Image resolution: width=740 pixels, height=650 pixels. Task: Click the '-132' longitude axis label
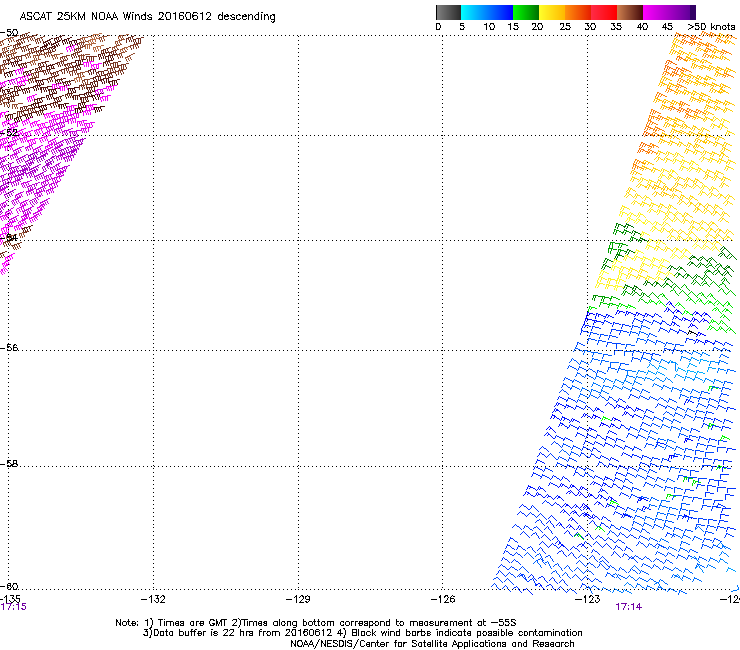click(x=153, y=599)
